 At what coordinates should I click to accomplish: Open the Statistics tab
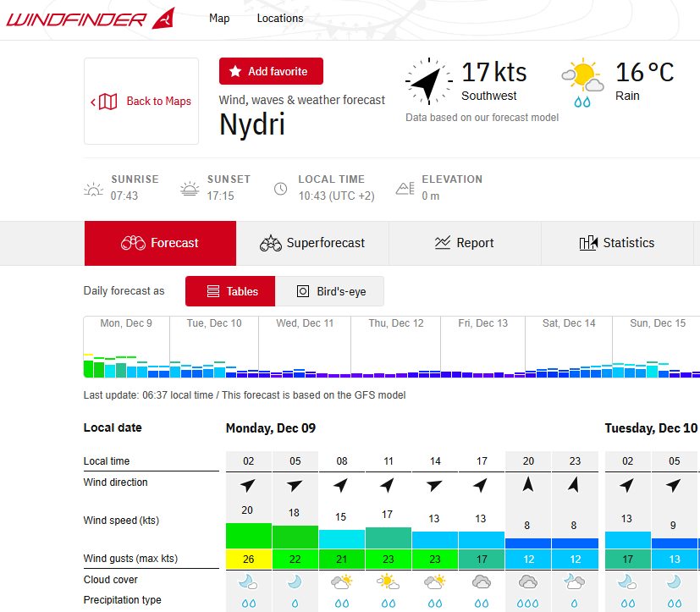tap(617, 243)
